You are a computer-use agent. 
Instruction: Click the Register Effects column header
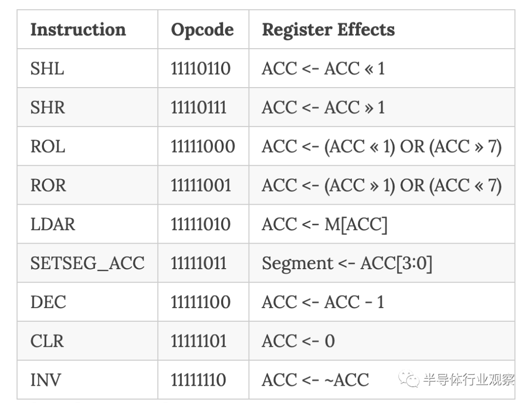(328, 30)
